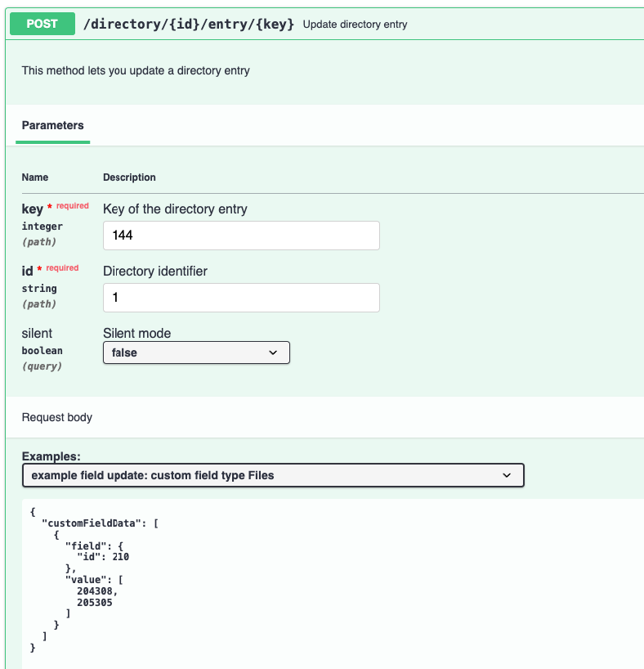Click the chevron arrow on the Examples dropdown

(507, 475)
